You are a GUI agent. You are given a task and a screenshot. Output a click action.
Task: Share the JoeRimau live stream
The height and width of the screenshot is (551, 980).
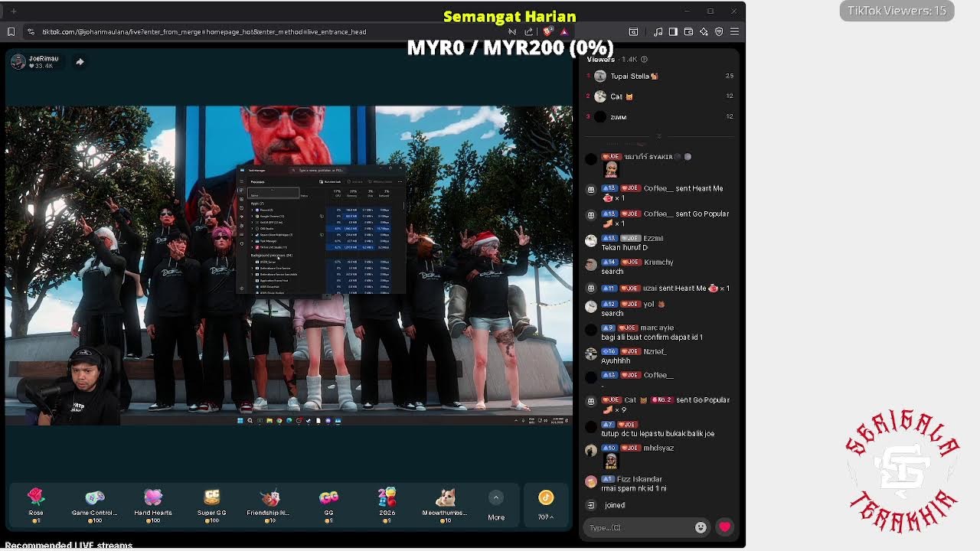point(80,61)
